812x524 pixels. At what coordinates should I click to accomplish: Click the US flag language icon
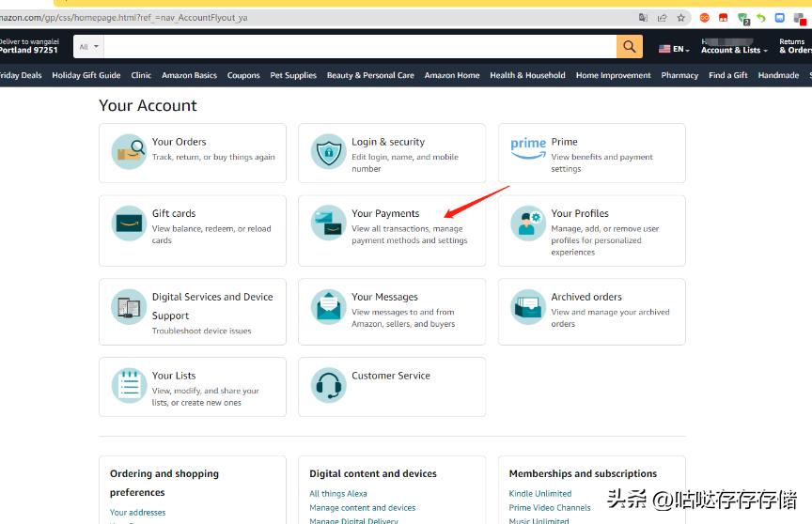(x=664, y=49)
